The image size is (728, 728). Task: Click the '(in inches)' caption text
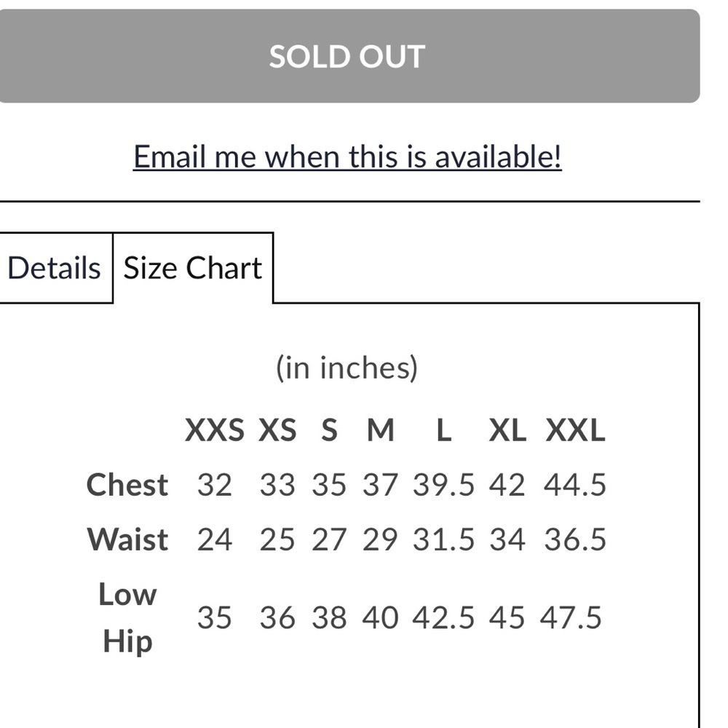(347, 368)
